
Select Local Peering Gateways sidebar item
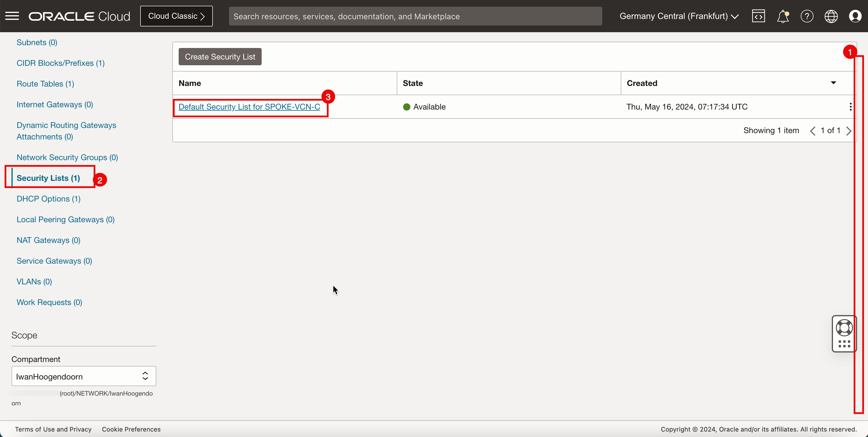click(x=66, y=219)
